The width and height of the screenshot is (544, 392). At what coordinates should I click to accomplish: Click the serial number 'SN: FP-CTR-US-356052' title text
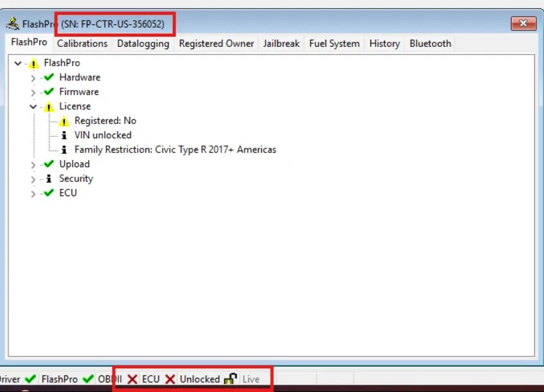pyautogui.click(x=113, y=24)
